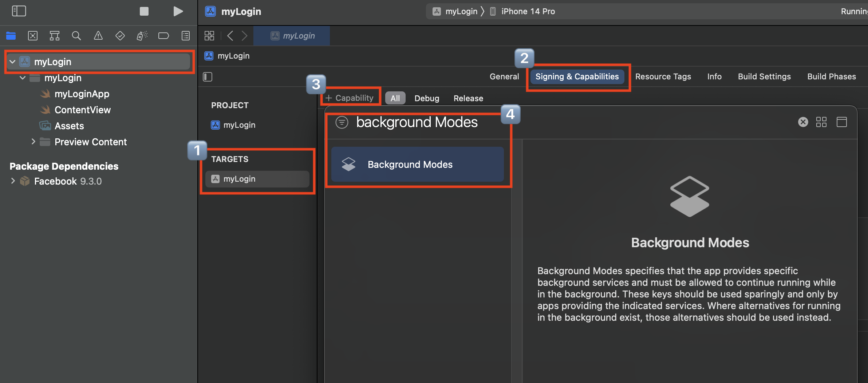Collapse the myLogin project root

tap(12, 62)
